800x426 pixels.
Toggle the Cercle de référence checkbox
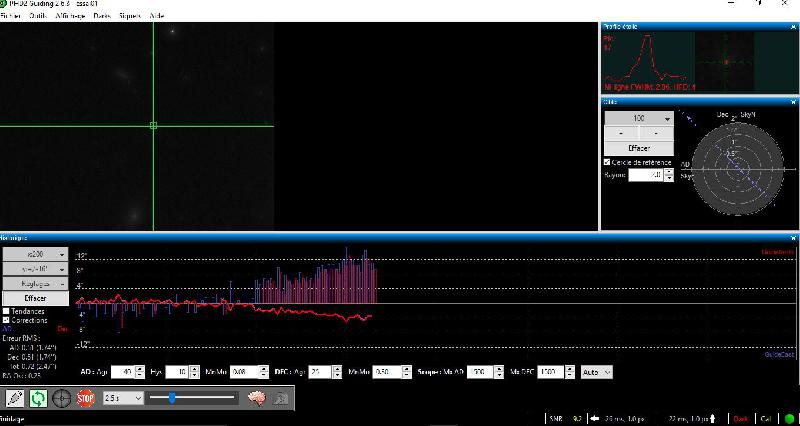(607, 162)
